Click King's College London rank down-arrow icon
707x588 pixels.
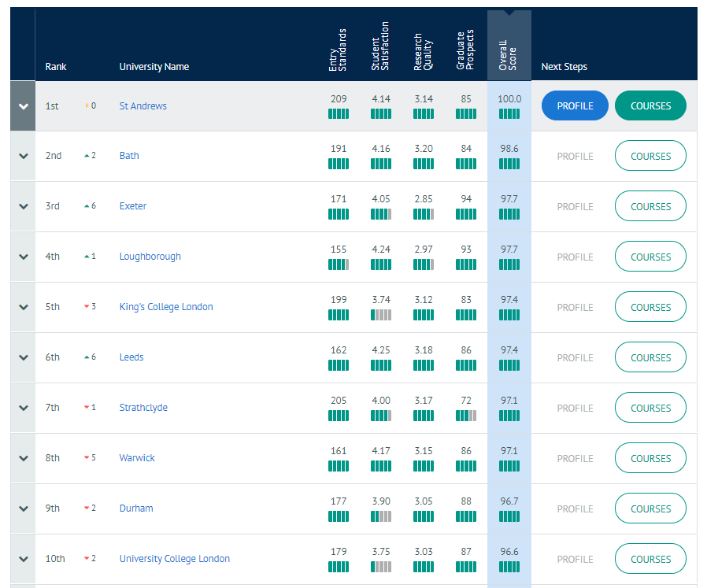point(87,307)
